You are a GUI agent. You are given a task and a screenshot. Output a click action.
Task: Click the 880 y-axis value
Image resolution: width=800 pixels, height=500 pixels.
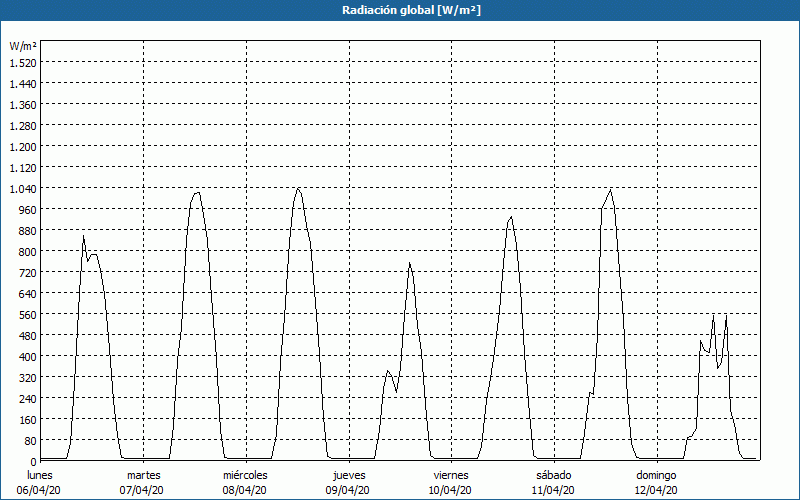coord(28,231)
